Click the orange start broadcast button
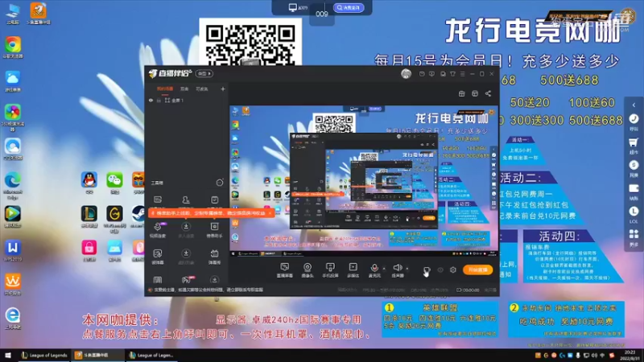The height and width of the screenshot is (362, 644). pyautogui.click(x=477, y=269)
